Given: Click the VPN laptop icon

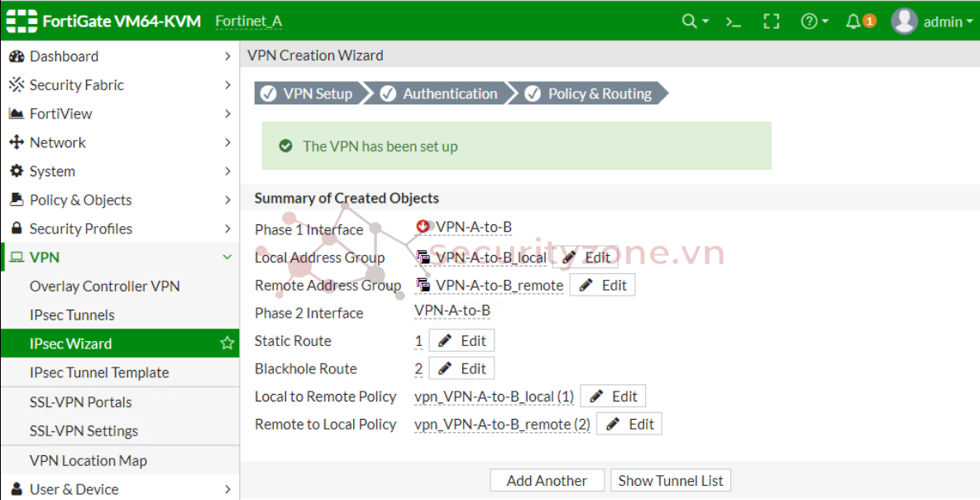Looking at the screenshot, I should 17,257.
